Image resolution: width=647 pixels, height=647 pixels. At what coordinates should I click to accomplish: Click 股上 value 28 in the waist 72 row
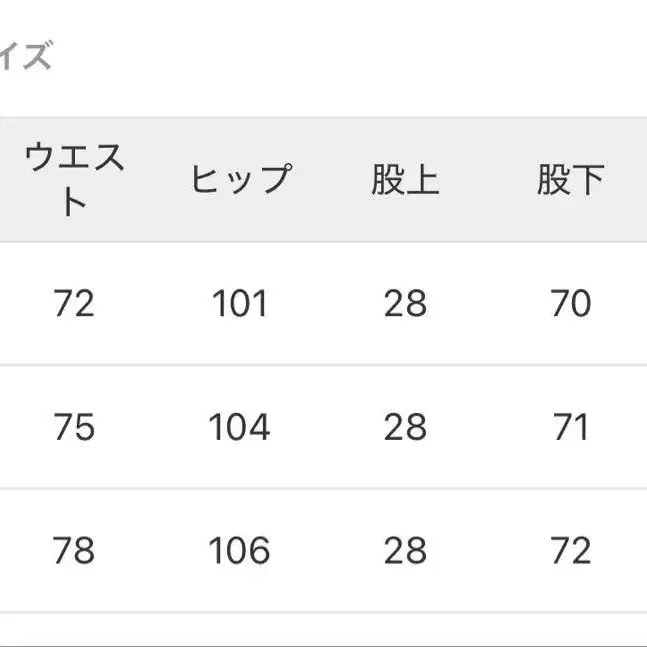click(405, 303)
